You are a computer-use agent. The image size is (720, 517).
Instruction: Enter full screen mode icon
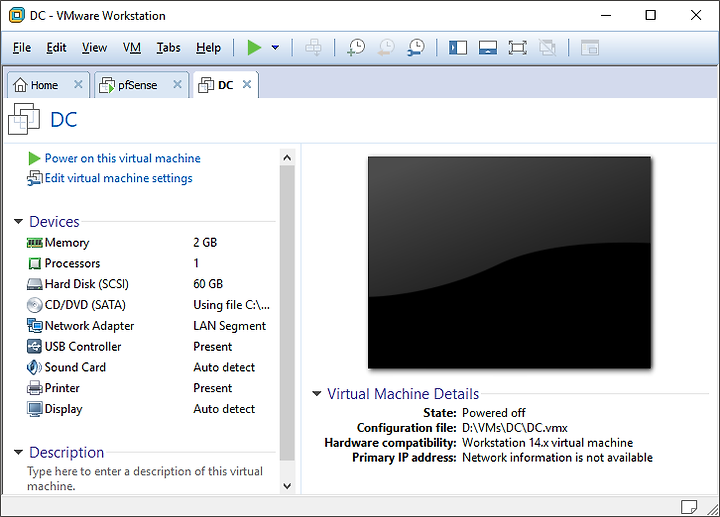518,48
